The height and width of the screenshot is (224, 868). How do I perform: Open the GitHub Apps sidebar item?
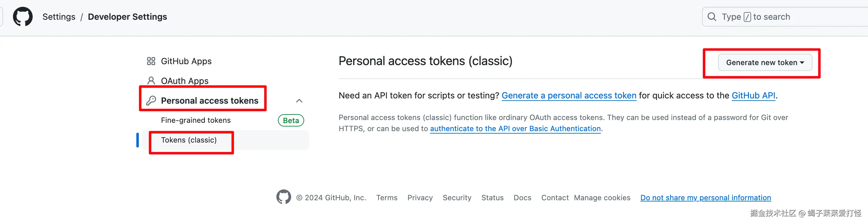[186, 61]
